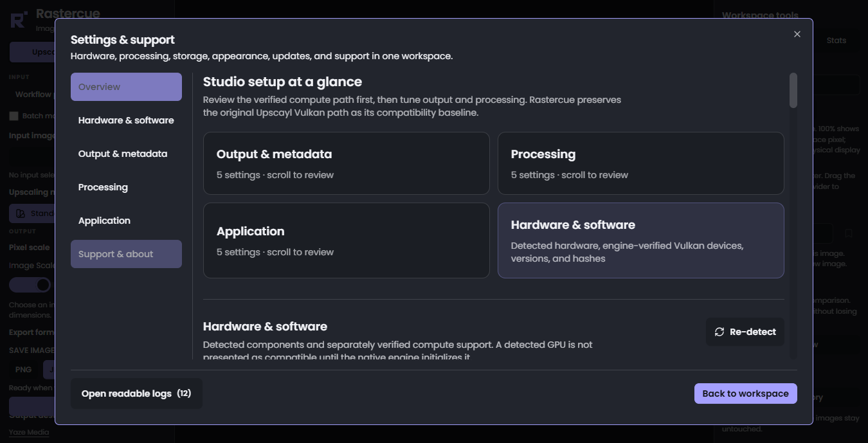
Task: Click the Standard model icon under Upscaling
Action: [x=21, y=213]
